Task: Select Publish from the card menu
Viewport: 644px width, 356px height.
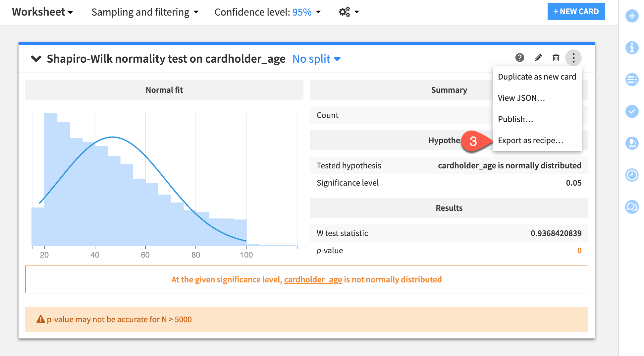Action: click(516, 119)
